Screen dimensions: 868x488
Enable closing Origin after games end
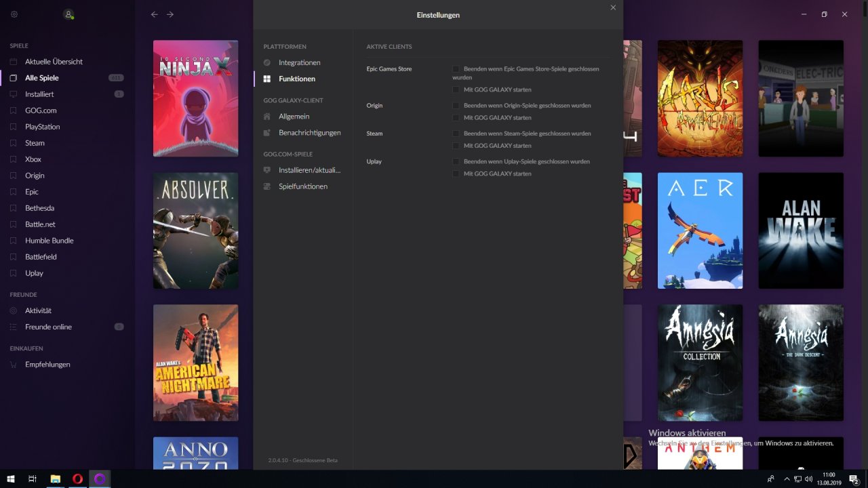pos(456,106)
